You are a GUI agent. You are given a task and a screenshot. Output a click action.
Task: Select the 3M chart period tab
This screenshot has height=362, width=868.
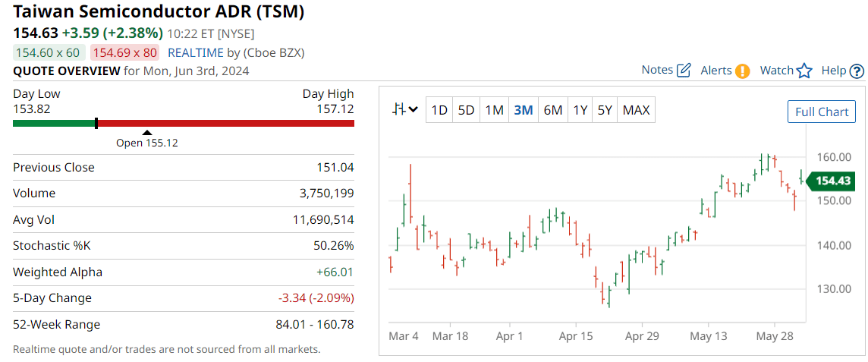click(x=523, y=110)
